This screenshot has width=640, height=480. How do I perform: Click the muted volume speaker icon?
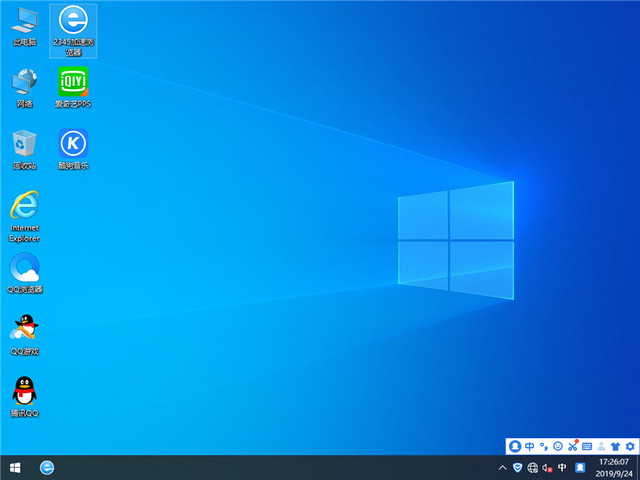click(547, 468)
